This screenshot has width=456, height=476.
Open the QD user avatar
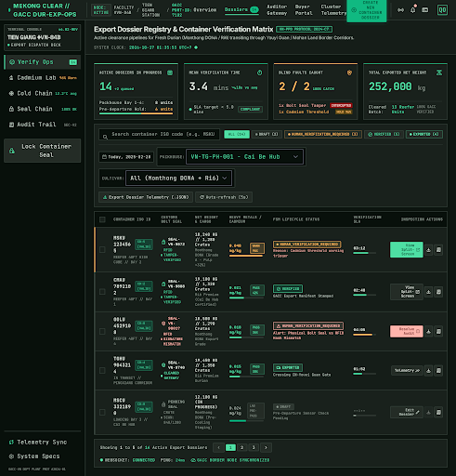(442, 10)
